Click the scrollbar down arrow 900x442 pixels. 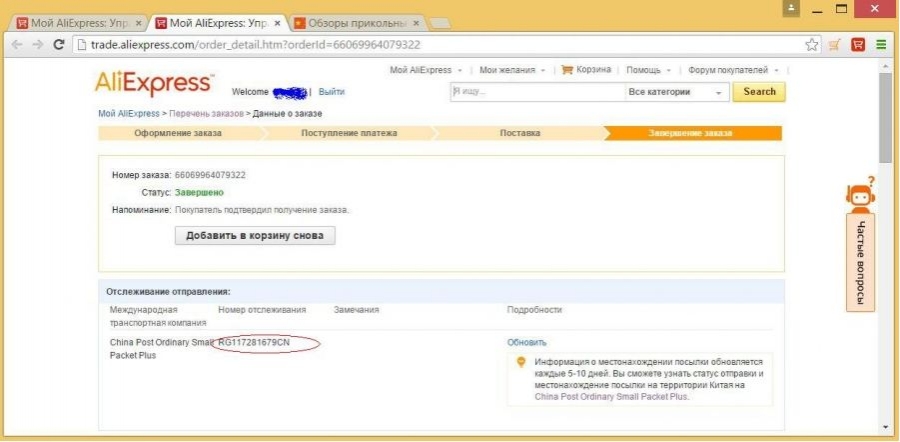pyautogui.click(x=885, y=427)
